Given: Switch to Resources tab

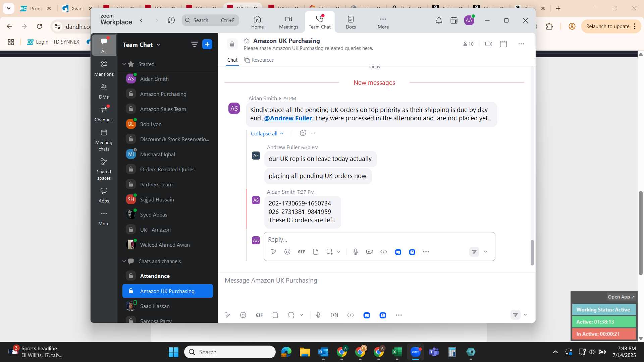Looking at the screenshot, I should coord(259,60).
